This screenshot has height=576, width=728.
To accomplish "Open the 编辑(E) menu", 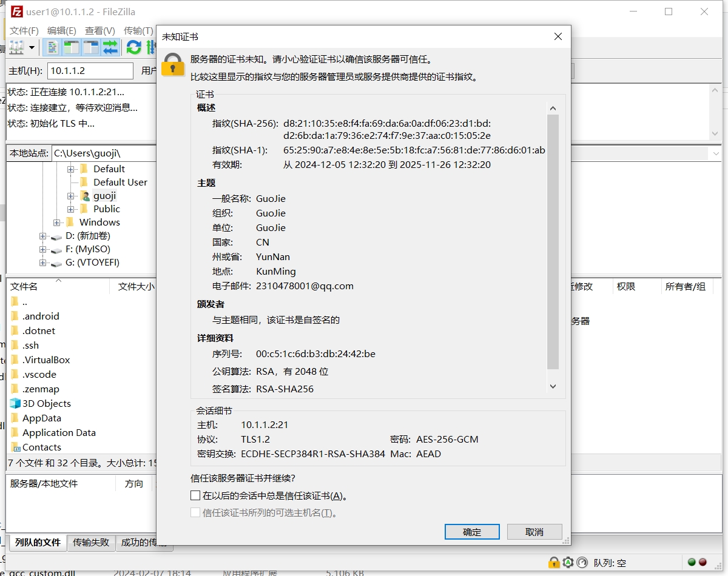I will [x=62, y=30].
